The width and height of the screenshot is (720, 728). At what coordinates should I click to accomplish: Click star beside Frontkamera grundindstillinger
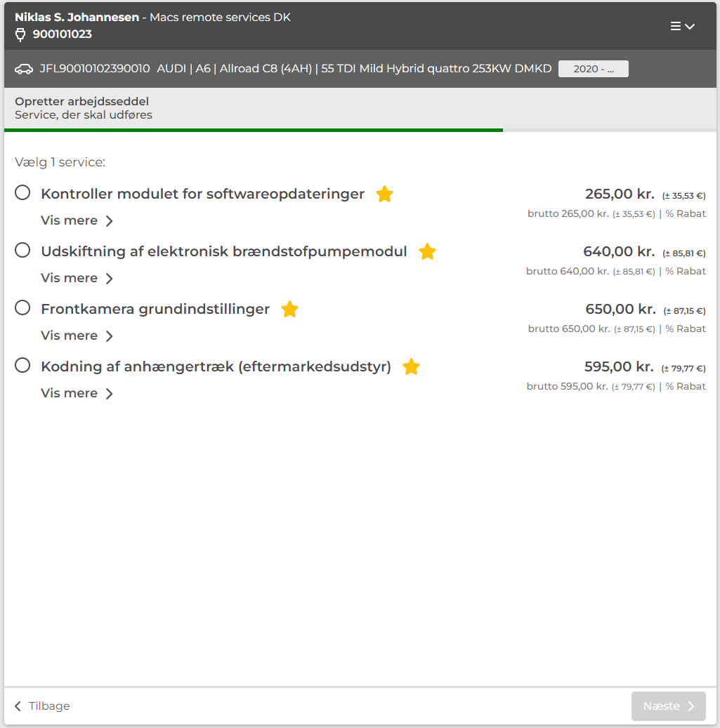(x=290, y=309)
